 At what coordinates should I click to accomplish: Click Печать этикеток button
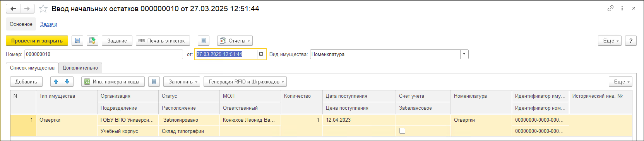[x=163, y=41]
